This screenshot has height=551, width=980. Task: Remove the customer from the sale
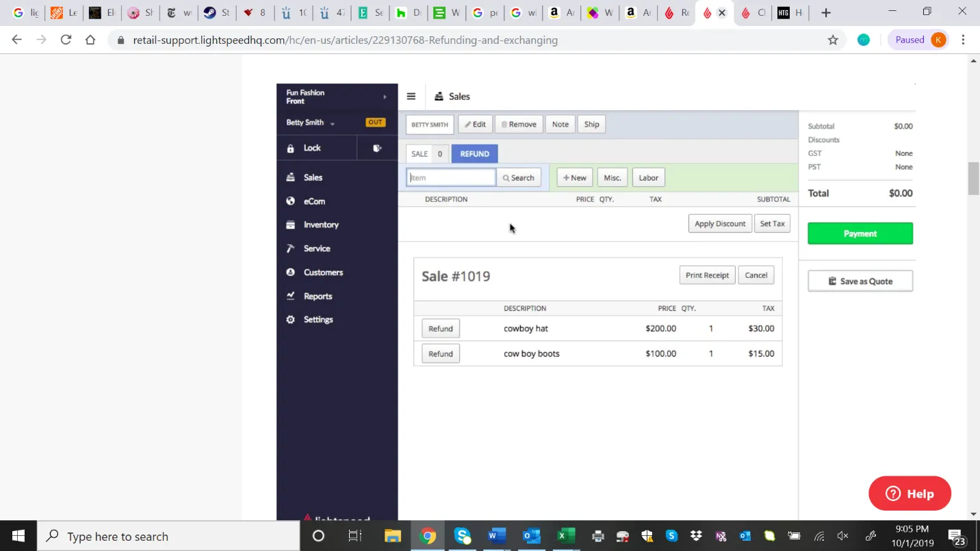point(519,125)
